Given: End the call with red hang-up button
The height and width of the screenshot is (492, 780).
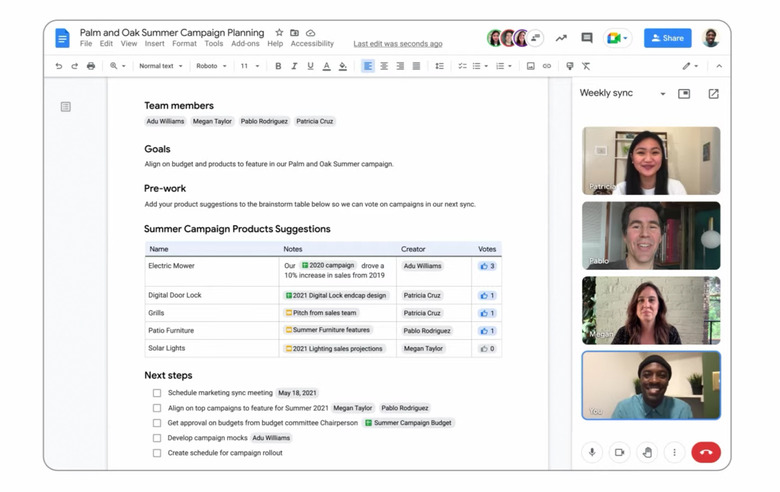Looking at the screenshot, I should pyautogui.click(x=705, y=452).
